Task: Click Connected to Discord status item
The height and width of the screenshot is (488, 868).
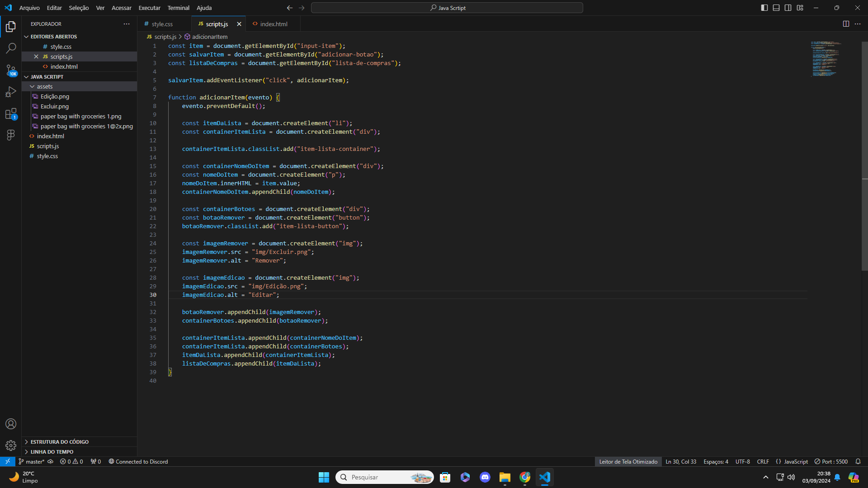Action: click(138, 461)
